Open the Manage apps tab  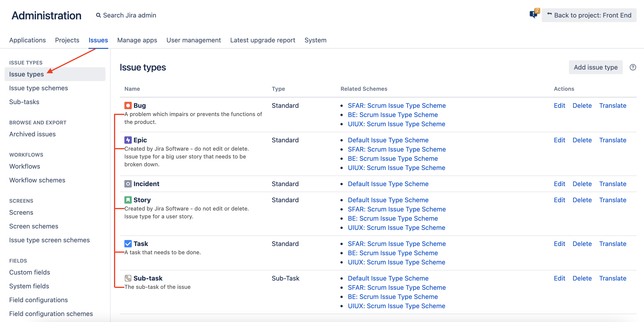tap(137, 40)
